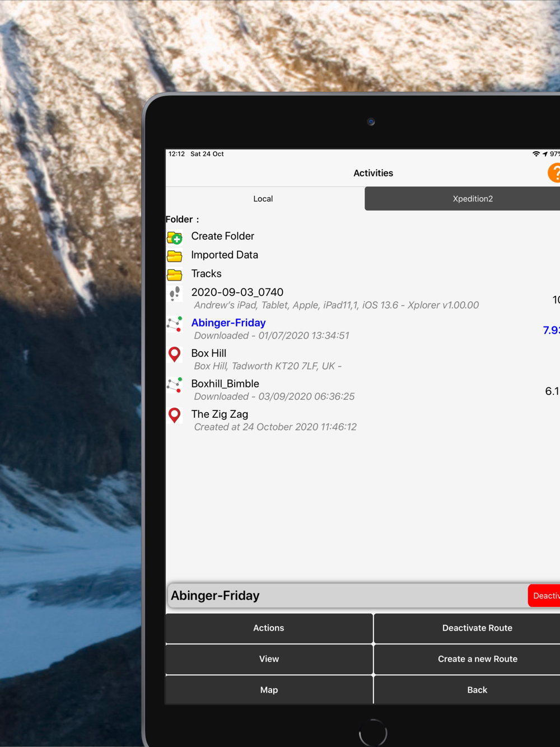Open the Tracks folder icon
Image resolution: width=560 pixels, height=747 pixels.
coord(175,274)
